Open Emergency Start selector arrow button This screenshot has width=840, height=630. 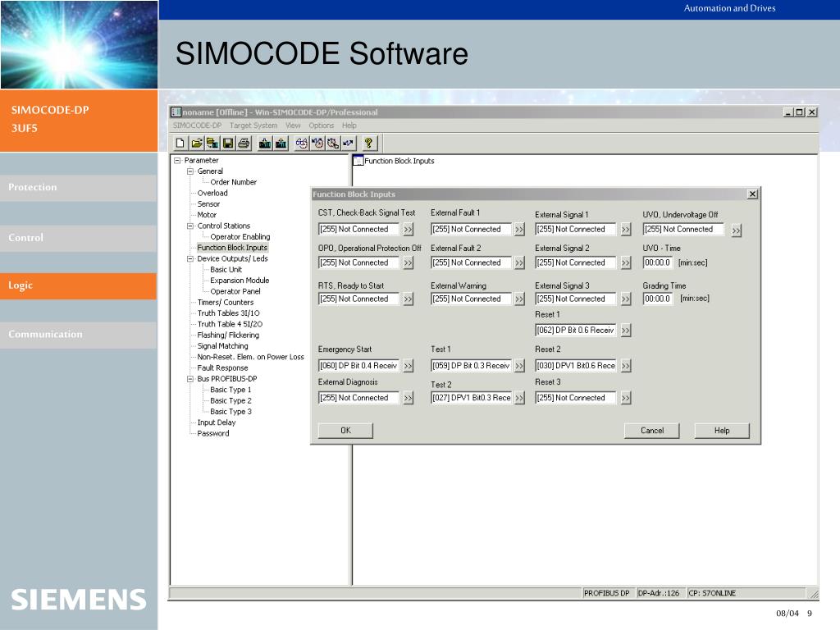(409, 366)
